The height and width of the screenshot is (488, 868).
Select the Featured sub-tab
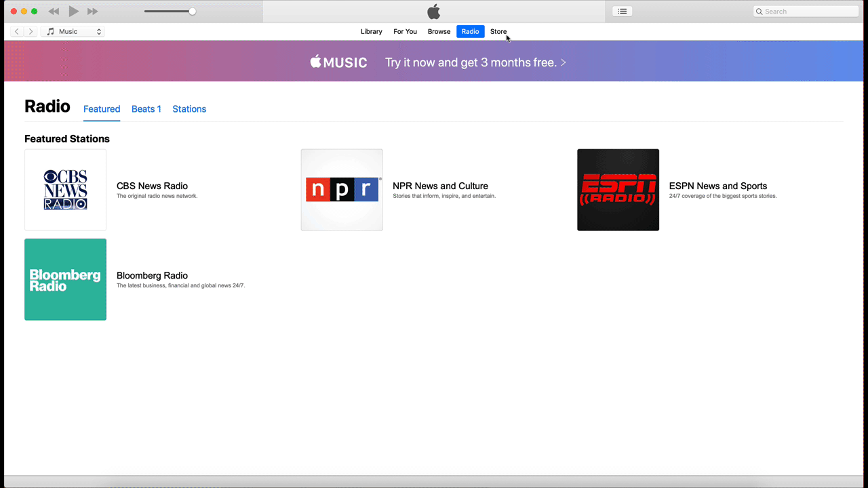pos(102,109)
